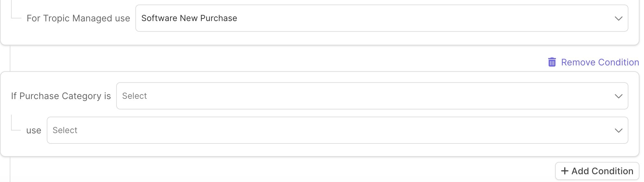Expand the If Purchase Category is dropdown
The width and height of the screenshot is (644, 182).
pyautogui.click(x=372, y=96)
